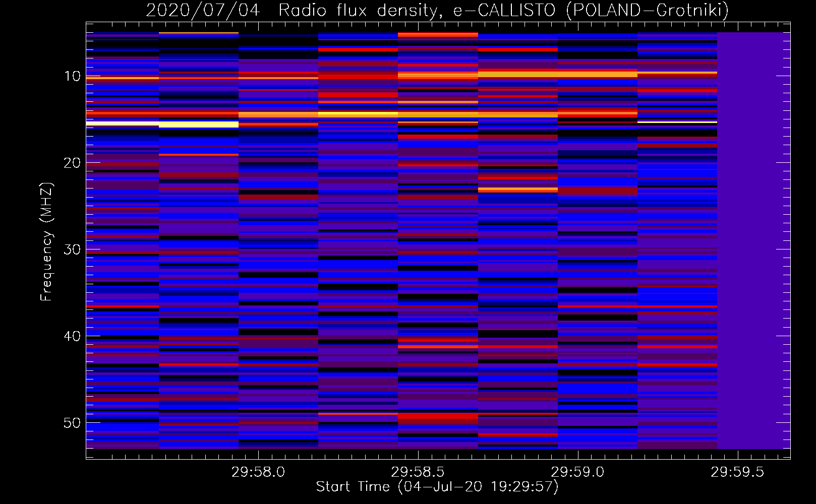Image resolution: width=816 pixels, height=504 pixels.
Task: Click the '29:58.0' time tick label
Action: (x=258, y=472)
